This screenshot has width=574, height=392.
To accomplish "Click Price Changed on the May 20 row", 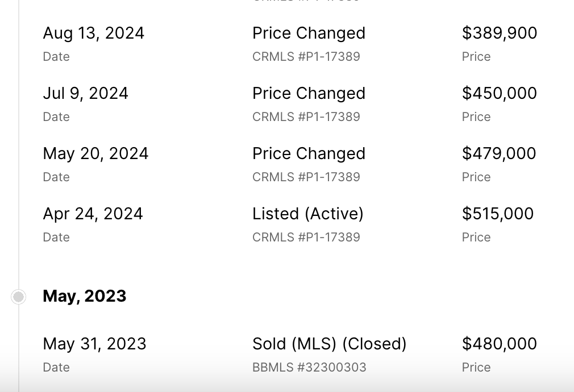I will coord(309,153).
